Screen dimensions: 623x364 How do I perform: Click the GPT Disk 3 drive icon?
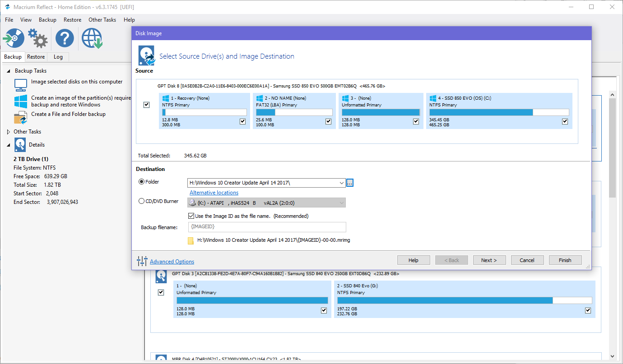[x=161, y=276]
